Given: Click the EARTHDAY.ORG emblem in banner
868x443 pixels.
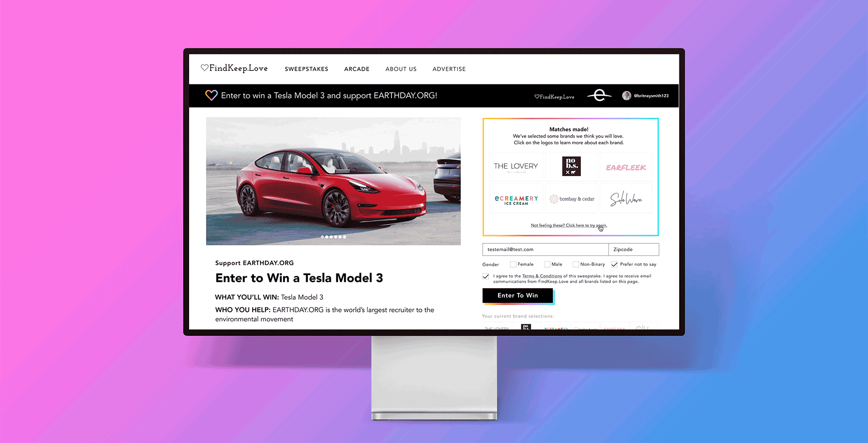Looking at the screenshot, I should point(599,95).
